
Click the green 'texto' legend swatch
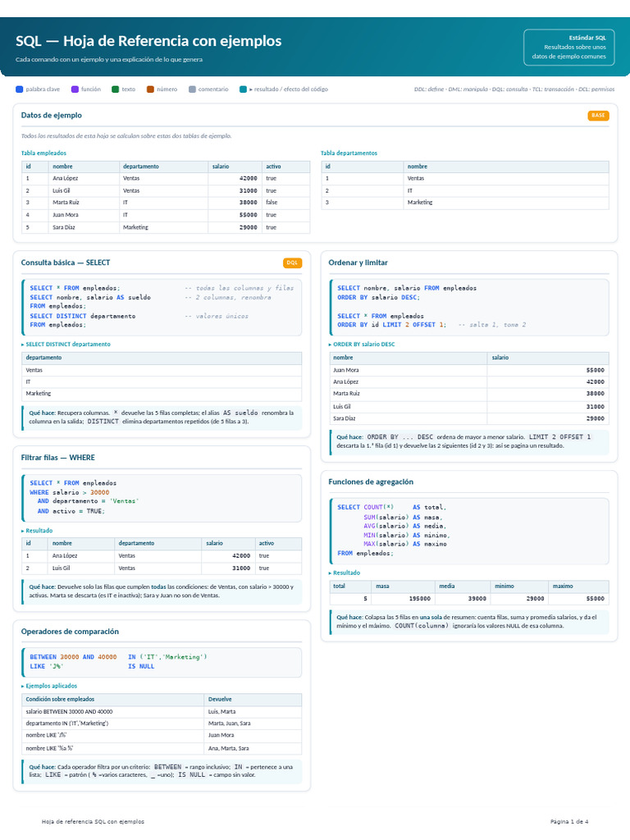point(115,89)
